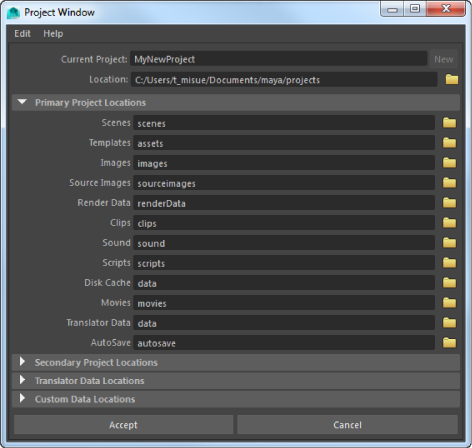472x448 pixels.
Task: Click folder icon next to Templates field
Action: (449, 143)
